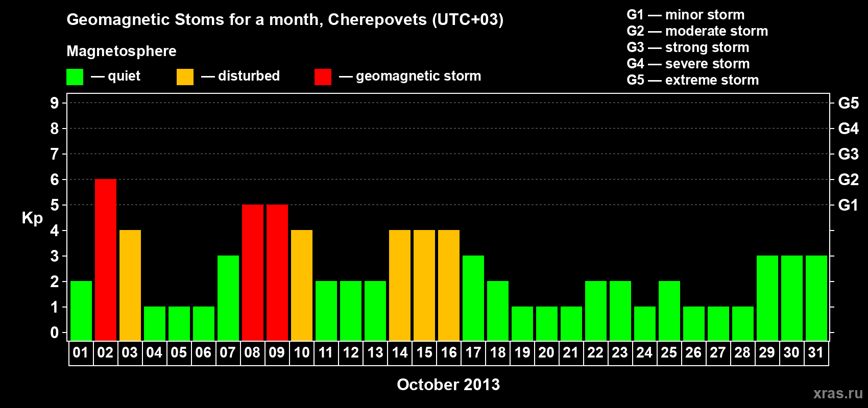This screenshot has height=408, width=868.
Task: Click the orange bar for October 10
Action: click(302, 286)
